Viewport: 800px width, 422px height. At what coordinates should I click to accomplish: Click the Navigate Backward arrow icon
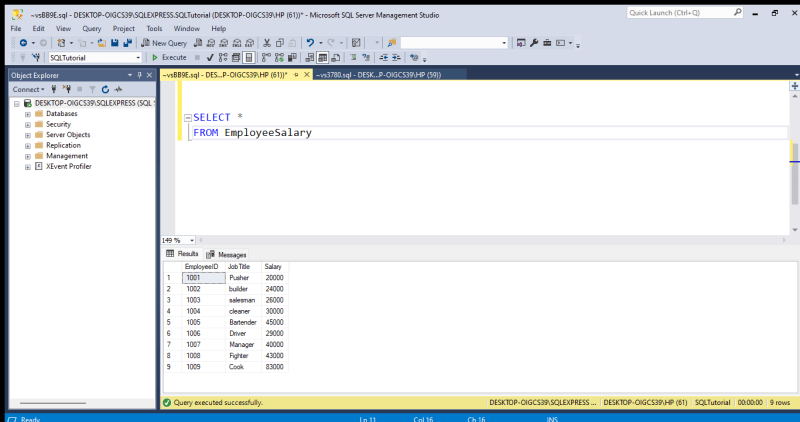tap(23, 43)
